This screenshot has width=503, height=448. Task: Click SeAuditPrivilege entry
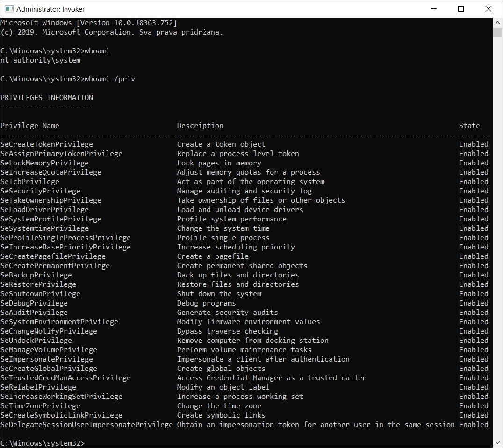34,313
